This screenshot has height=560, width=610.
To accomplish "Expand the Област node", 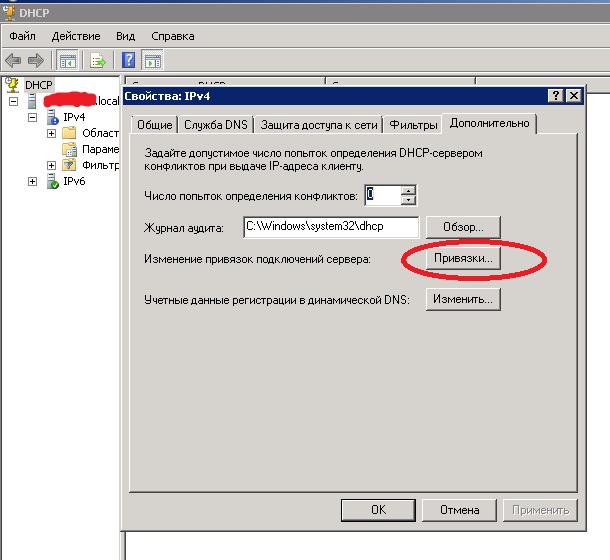I will tap(51, 133).
